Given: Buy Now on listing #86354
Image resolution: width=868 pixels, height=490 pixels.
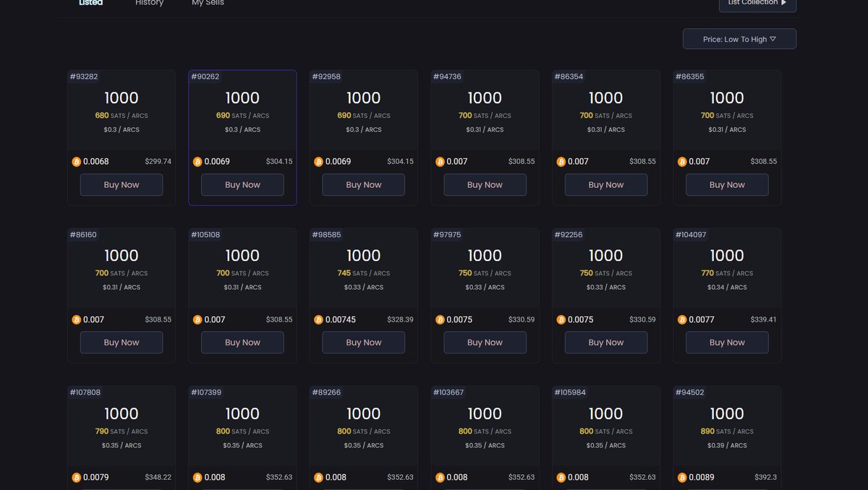Looking at the screenshot, I should 606,185.
